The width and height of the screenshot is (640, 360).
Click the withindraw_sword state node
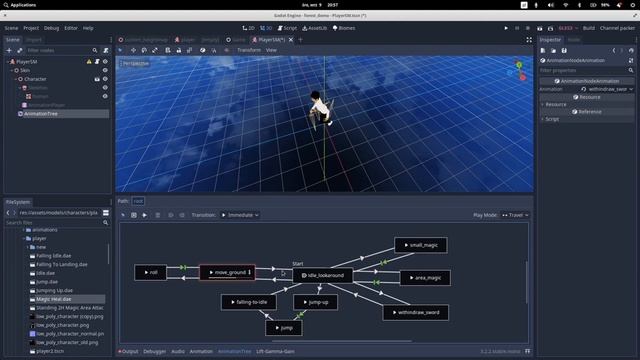tap(416, 313)
